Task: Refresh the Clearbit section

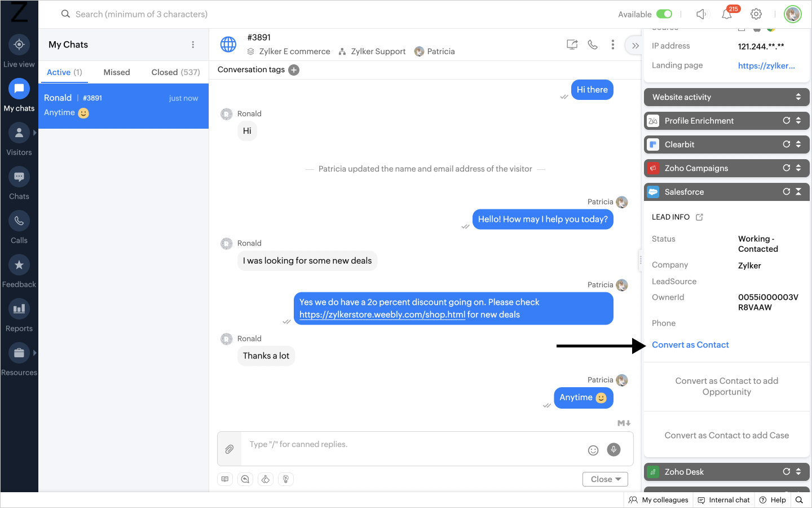Action: click(786, 144)
